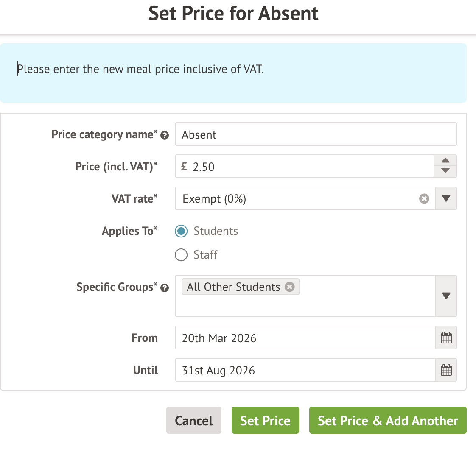476x452 pixels.
Task: Click the Until date text field
Action: click(x=305, y=370)
